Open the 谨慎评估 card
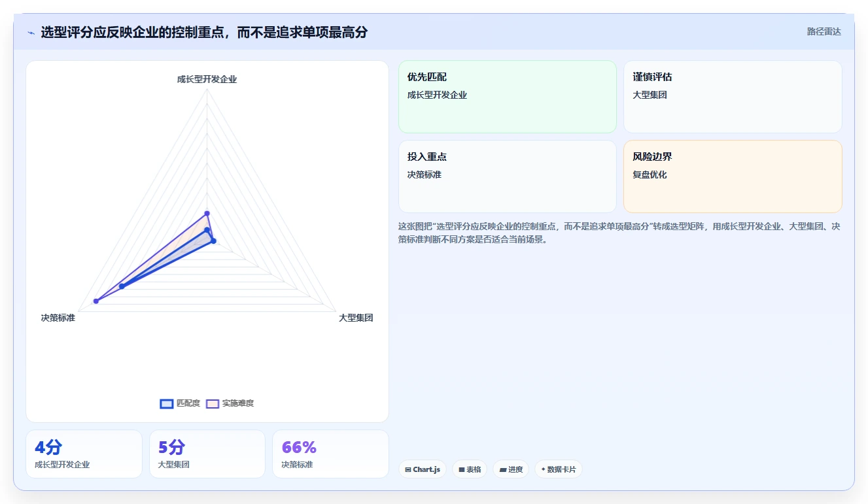 tap(733, 97)
